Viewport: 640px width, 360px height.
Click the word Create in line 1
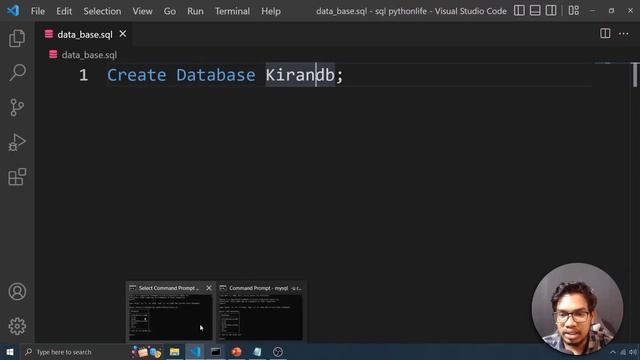[137, 75]
